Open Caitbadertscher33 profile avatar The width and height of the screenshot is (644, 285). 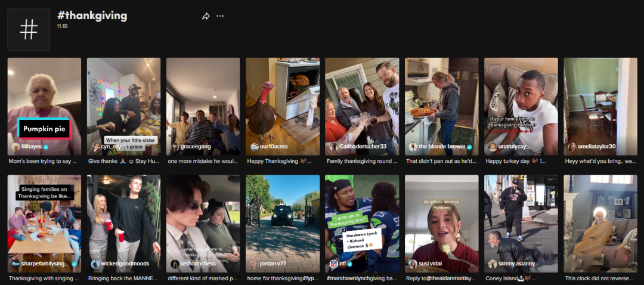point(333,147)
